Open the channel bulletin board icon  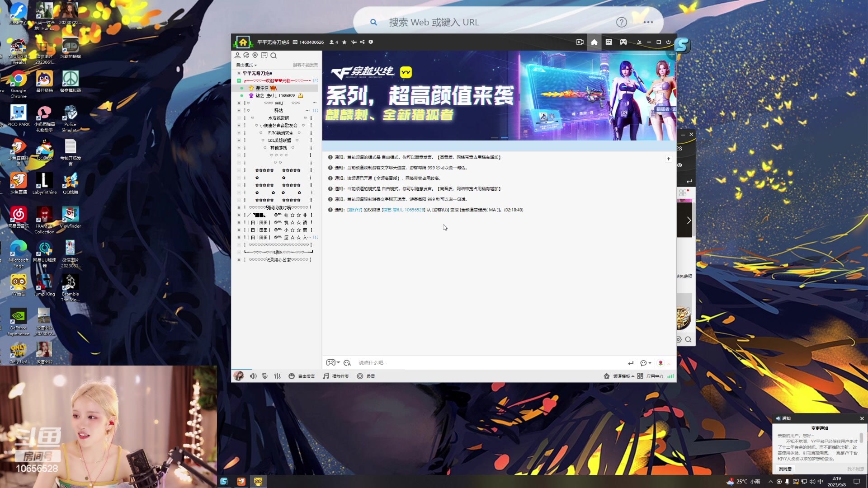click(264, 56)
